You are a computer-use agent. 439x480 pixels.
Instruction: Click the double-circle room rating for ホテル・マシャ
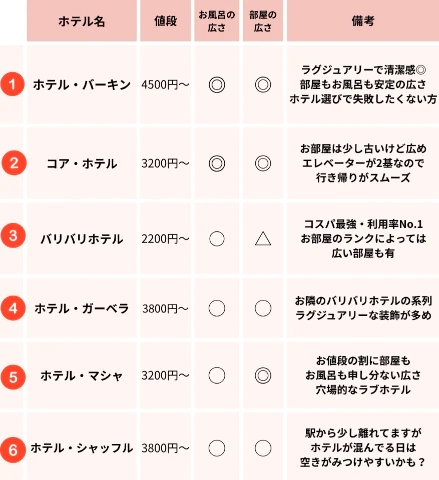(263, 376)
